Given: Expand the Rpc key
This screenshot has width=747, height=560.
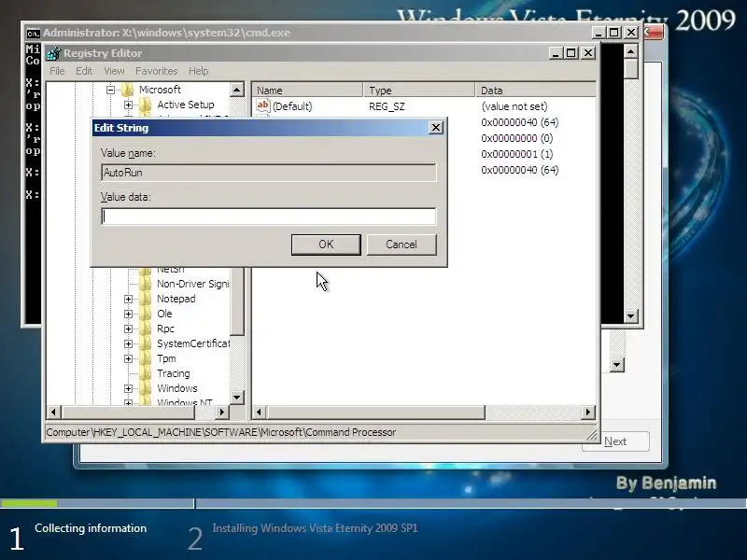Looking at the screenshot, I should (128, 329).
